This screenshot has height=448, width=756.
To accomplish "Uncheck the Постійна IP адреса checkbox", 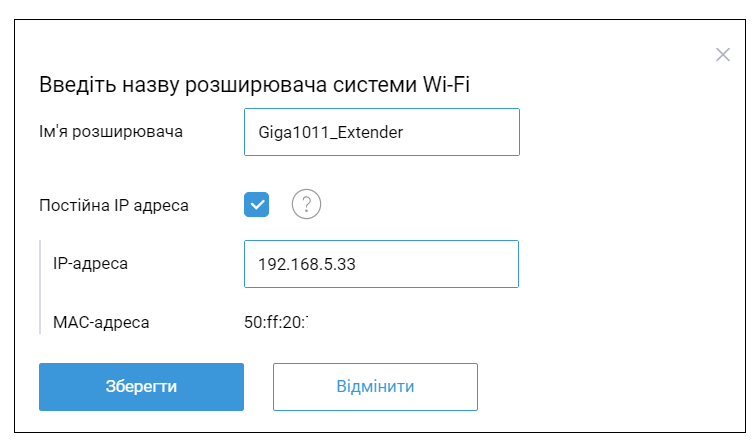I will pyautogui.click(x=256, y=204).
